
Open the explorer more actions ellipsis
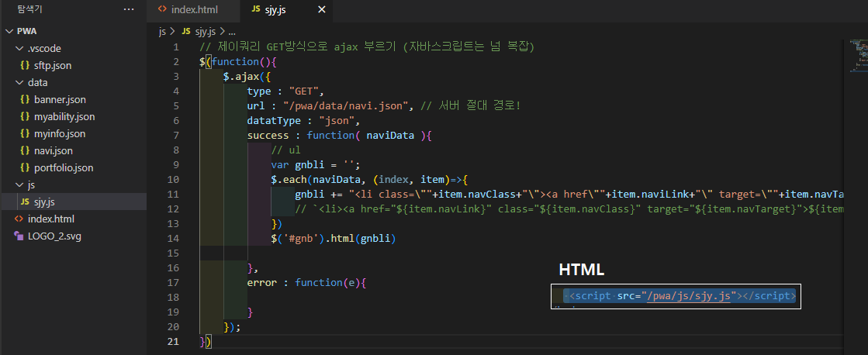[129, 9]
